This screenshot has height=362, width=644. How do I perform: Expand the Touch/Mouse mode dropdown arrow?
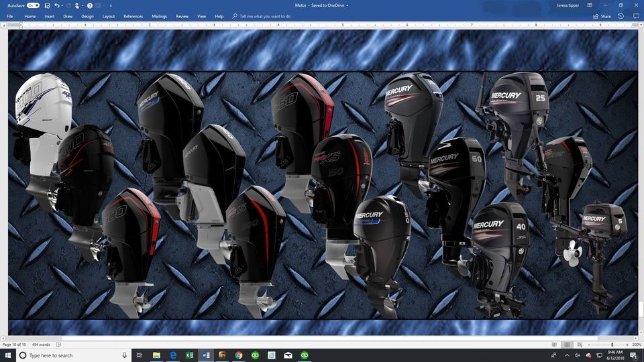point(82,6)
